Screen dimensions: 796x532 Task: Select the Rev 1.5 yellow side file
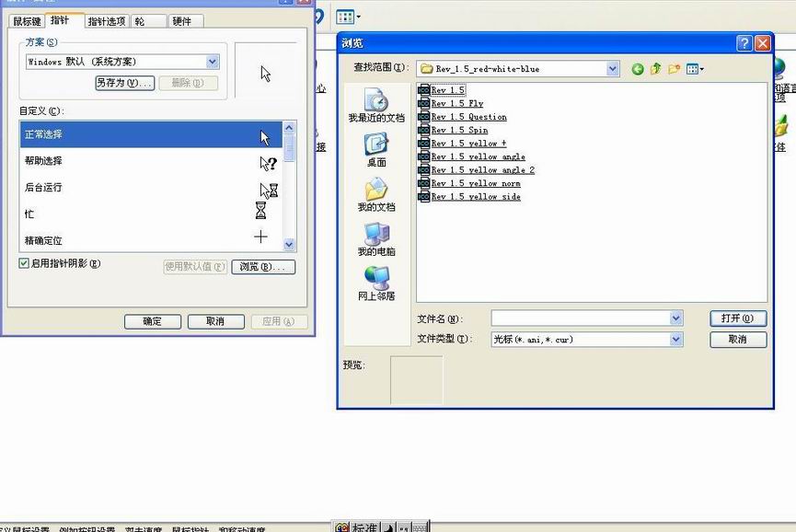click(469, 196)
